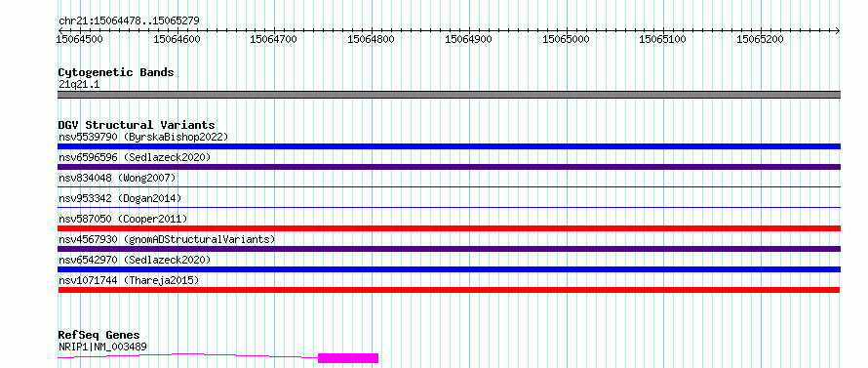Click ruler position 15064600
Viewport: 868px width, 368px height.
(178, 39)
